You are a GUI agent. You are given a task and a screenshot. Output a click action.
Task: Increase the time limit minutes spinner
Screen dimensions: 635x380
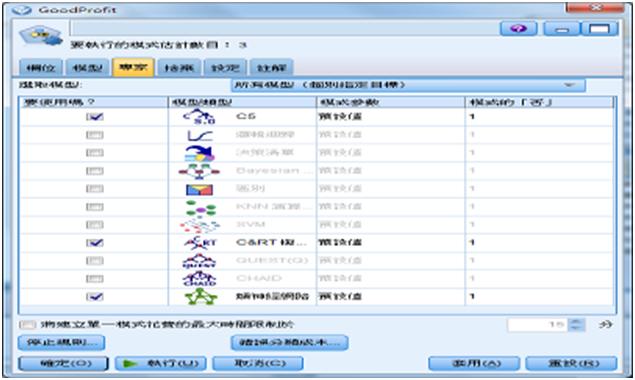(x=576, y=322)
